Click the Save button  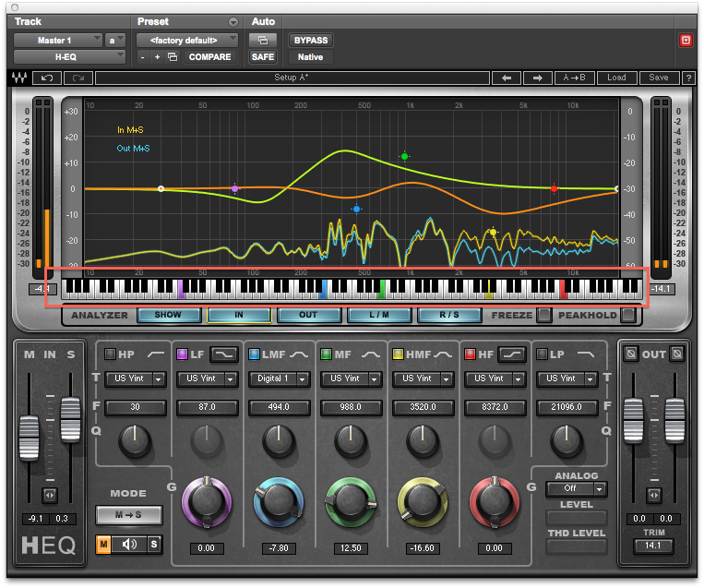(x=659, y=78)
